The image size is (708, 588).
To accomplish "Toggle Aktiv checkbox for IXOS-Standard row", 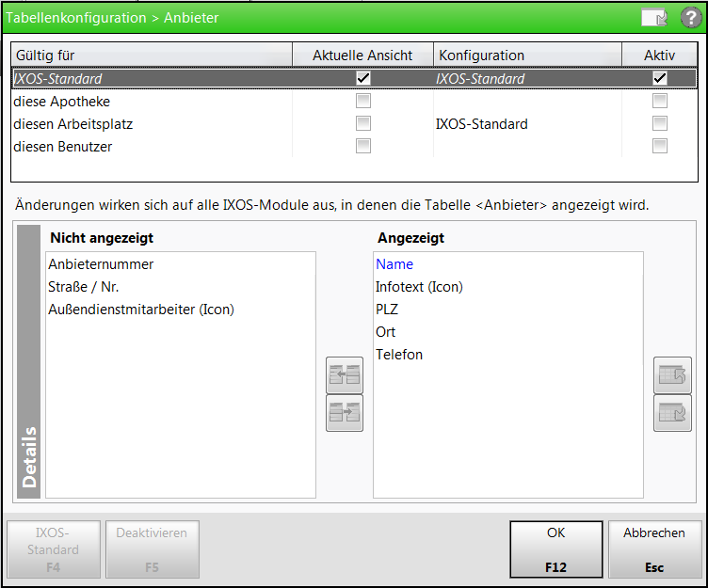I will 660,78.
